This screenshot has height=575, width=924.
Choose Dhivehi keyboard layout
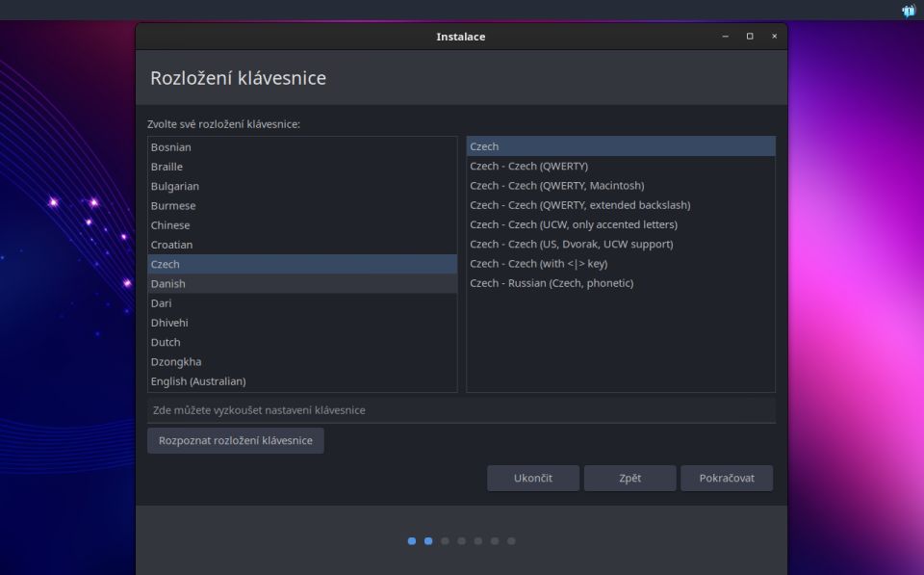coord(302,323)
